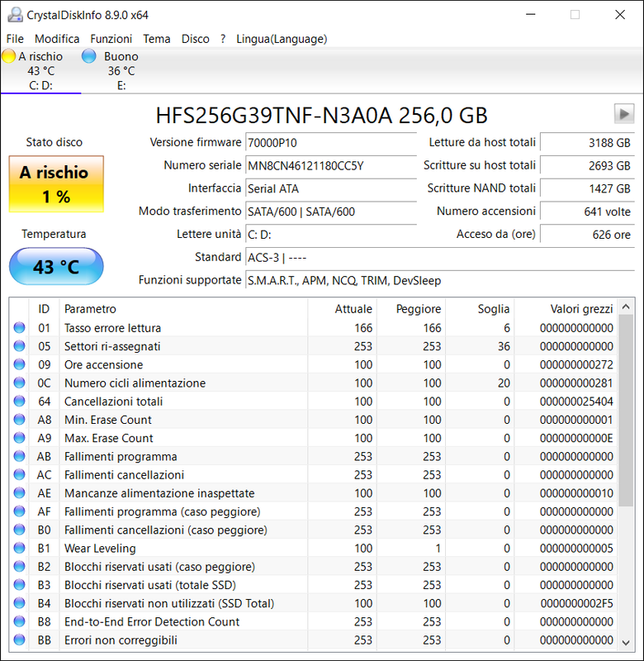Click status dot for row B2
The width and height of the screenshot is (644, 661).
(19, 566)
